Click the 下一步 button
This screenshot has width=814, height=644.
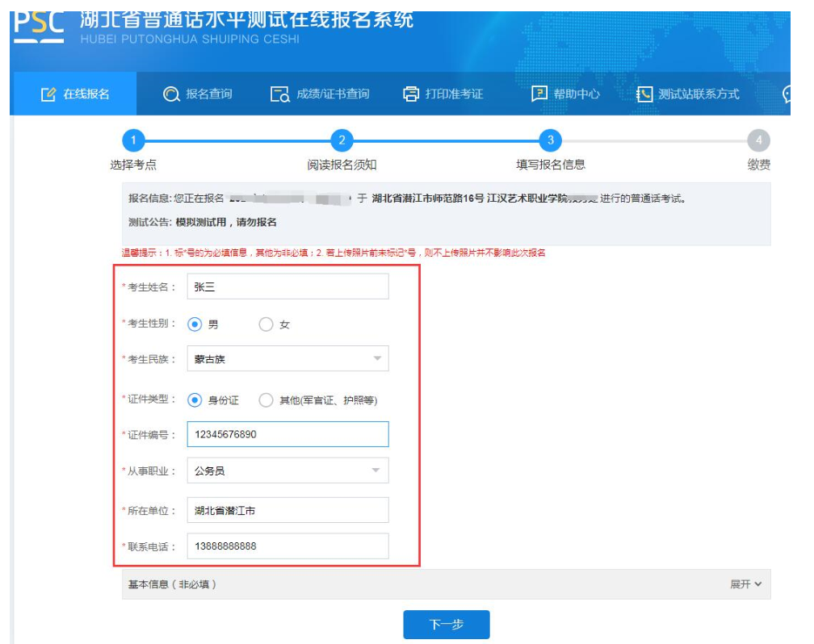(447, 625)
